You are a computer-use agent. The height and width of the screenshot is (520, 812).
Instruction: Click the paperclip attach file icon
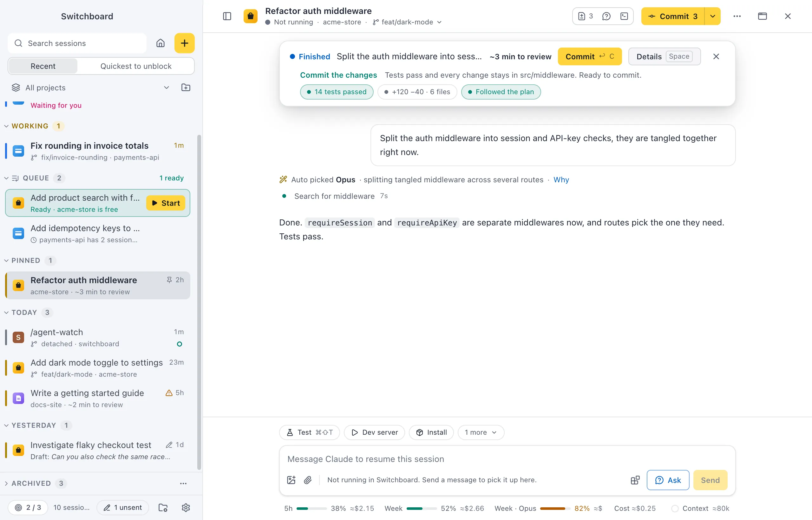tap(308, 480)
